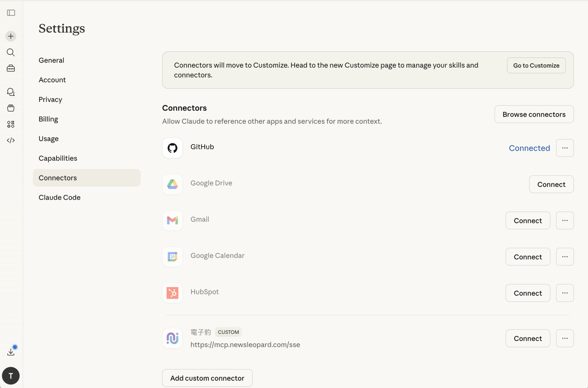This screenshot has width=588, height=388.
Task: Click the download icon with blue dot
Action: [x=11, y=352]
